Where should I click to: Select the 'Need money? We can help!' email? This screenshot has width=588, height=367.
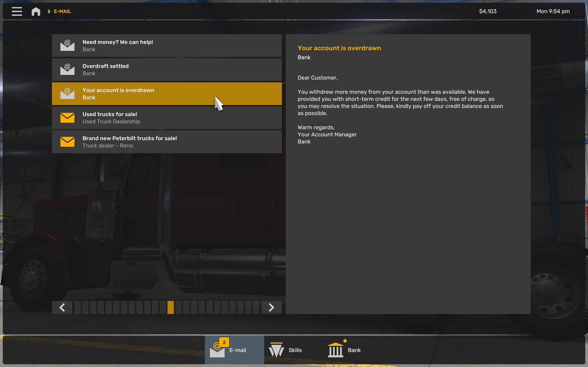coord(167,46)
